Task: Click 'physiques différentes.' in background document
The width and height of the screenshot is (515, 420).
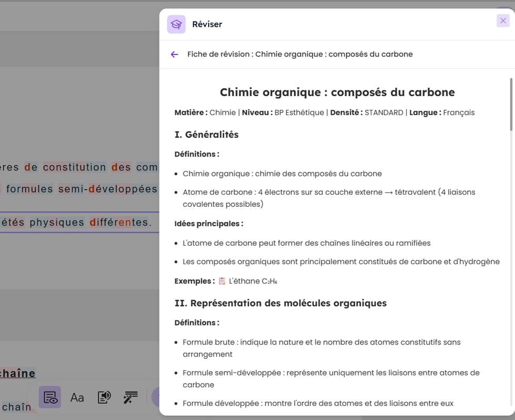Action: pyautogui.click(x=90, y=223)
